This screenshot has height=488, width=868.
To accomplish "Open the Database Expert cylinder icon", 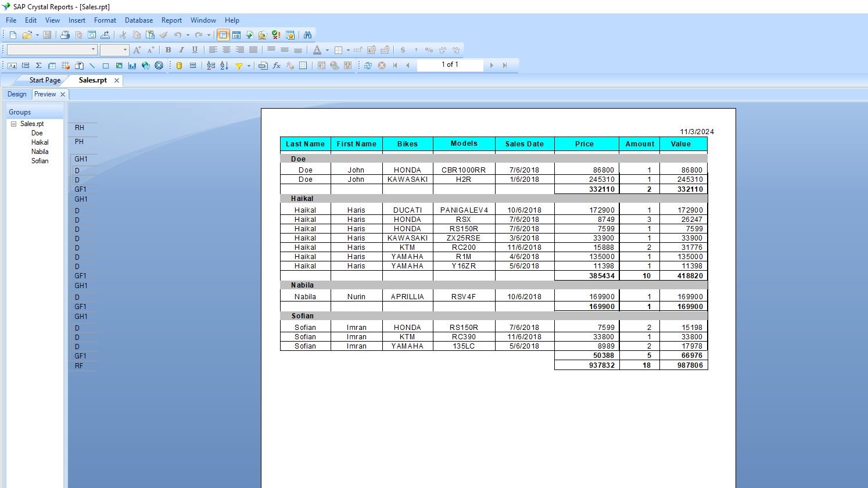I will click(179, 66).
